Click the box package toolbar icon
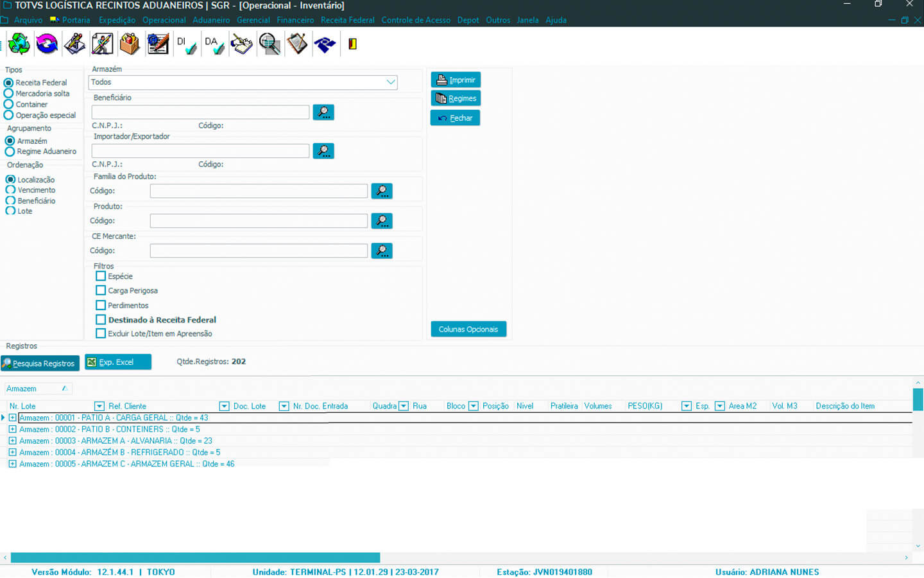 click(130, 44)
